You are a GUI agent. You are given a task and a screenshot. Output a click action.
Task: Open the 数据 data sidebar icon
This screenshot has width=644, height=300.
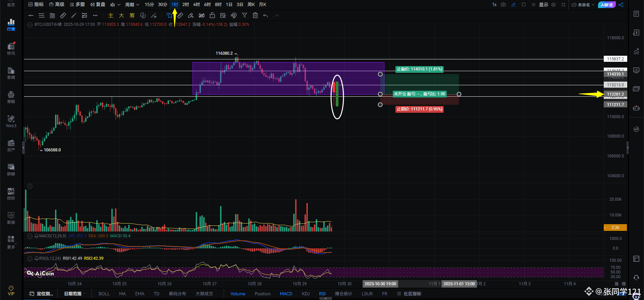pyautogui.click(x=11, y=218)
